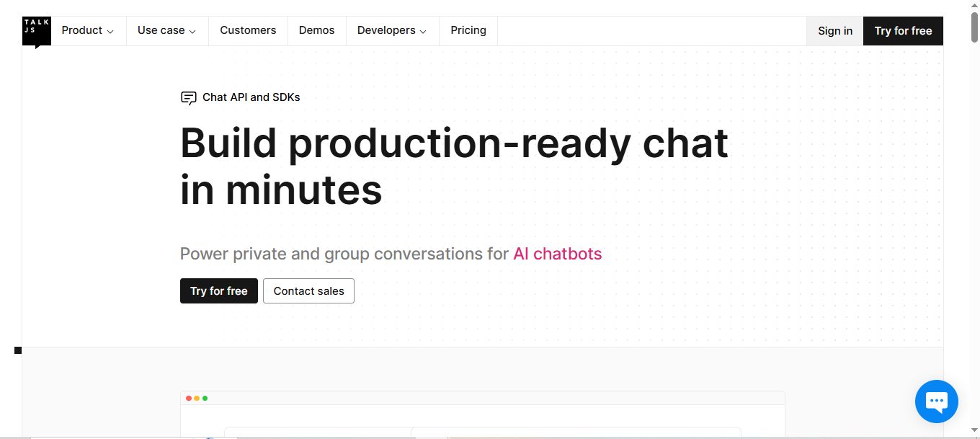This screenshot has width=980, height=439.
Task: Open the AI chatbots link
Action: (557, 254)
